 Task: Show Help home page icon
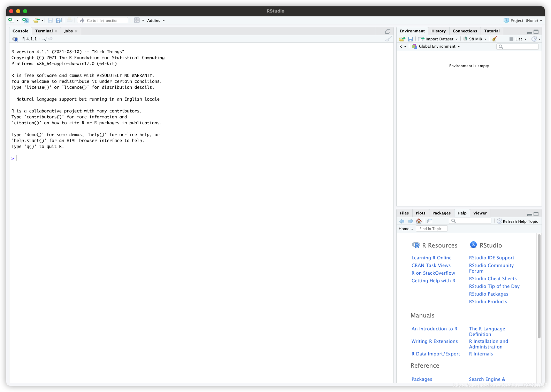click(419, 221)
